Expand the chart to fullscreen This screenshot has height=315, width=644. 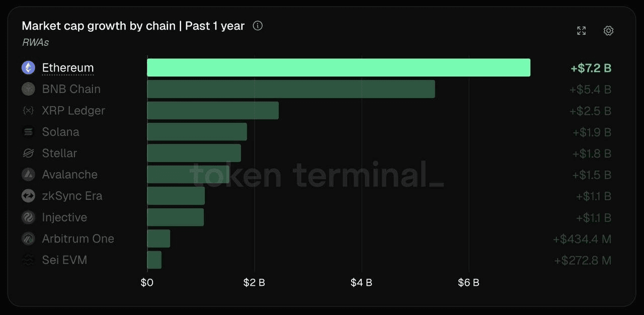click(x=581, y=31)
